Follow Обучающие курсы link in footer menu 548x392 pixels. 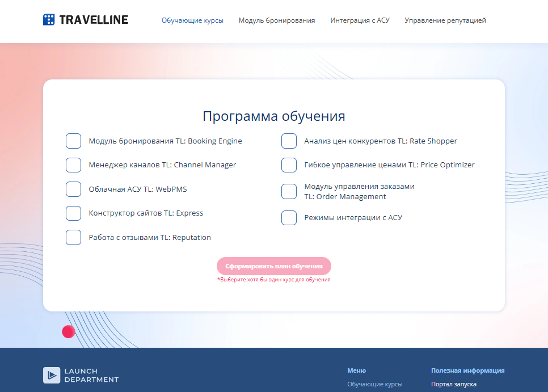tap(374, 384)
